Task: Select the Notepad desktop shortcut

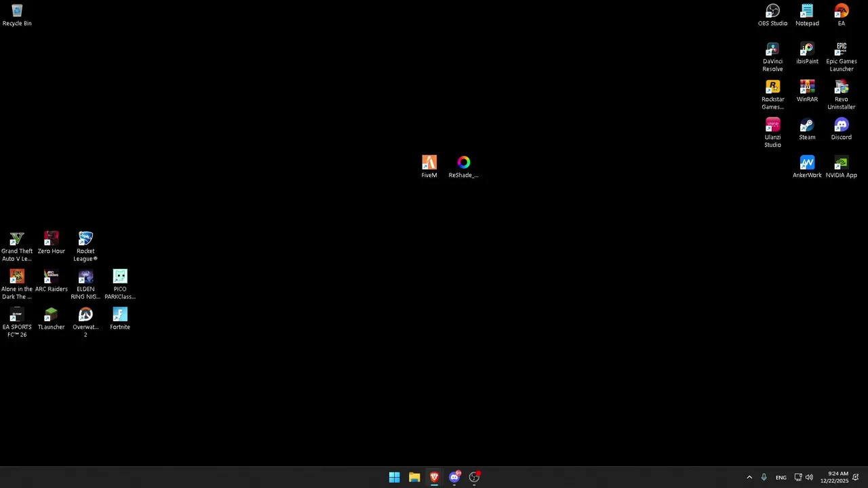Action: coord(807,16)
